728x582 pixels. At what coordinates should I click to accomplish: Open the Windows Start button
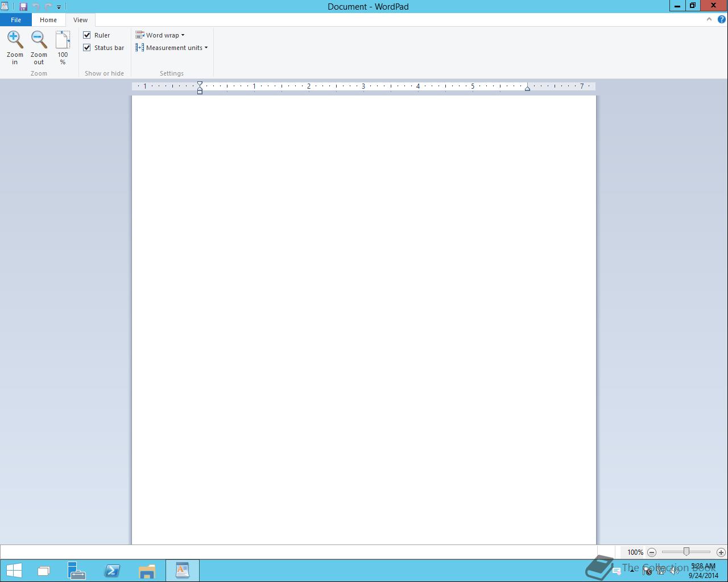(x=14, y=571)
